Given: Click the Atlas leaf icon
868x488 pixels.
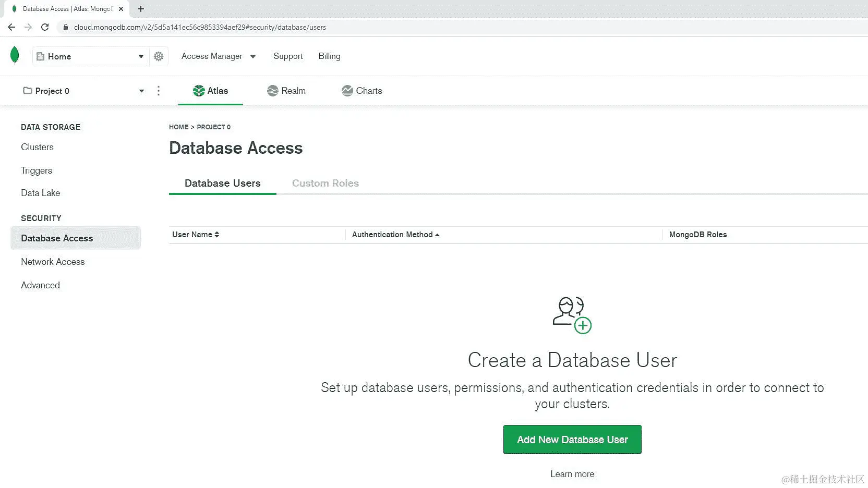Looking at the screenshot, I should click(199, 91).
